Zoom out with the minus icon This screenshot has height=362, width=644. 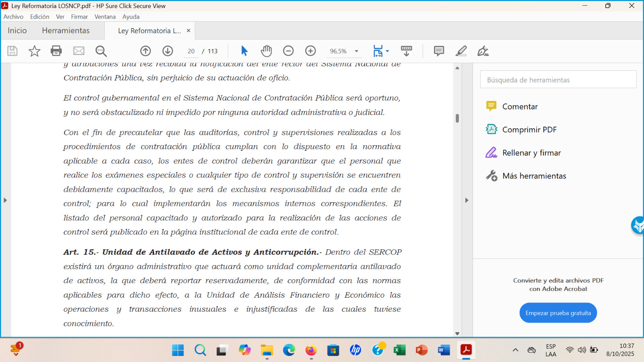coord(288,51)
